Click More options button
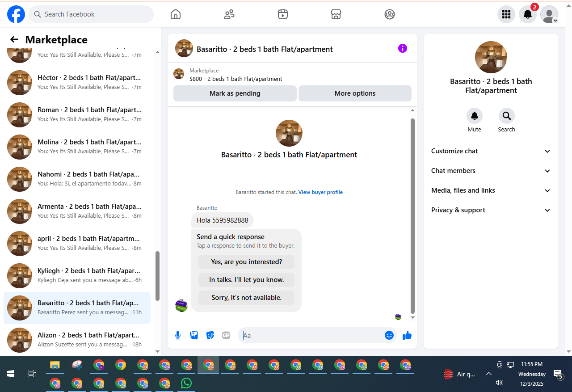Image resolution: width=572 pixels, height=392 pixels. click(x=355, y=93)
